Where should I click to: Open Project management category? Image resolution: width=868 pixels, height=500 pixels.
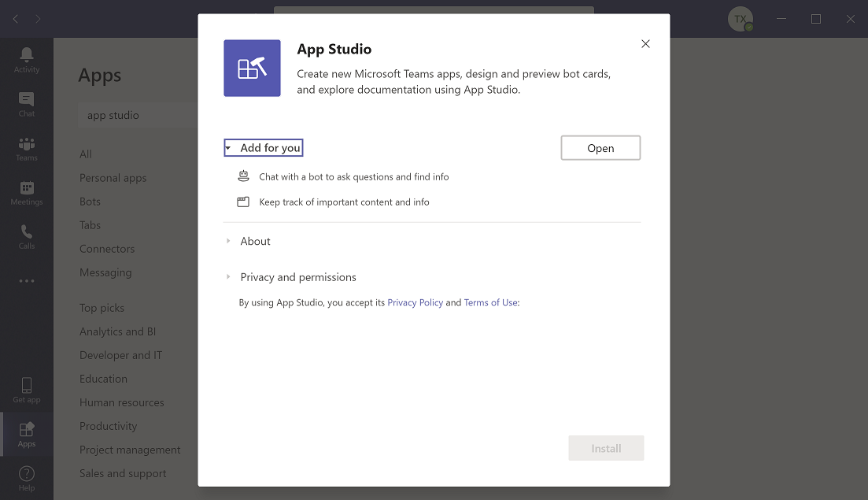point(130,450)
